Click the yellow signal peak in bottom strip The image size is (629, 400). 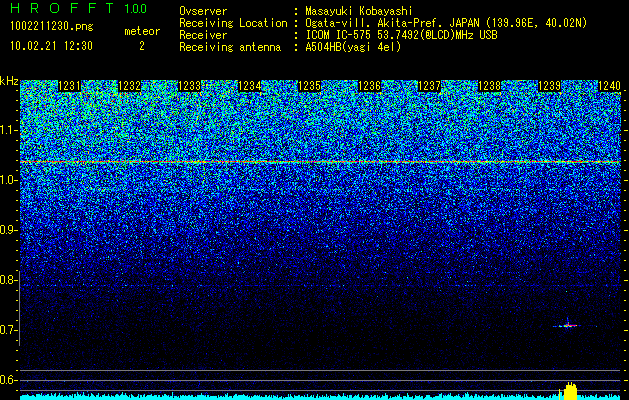570,391
